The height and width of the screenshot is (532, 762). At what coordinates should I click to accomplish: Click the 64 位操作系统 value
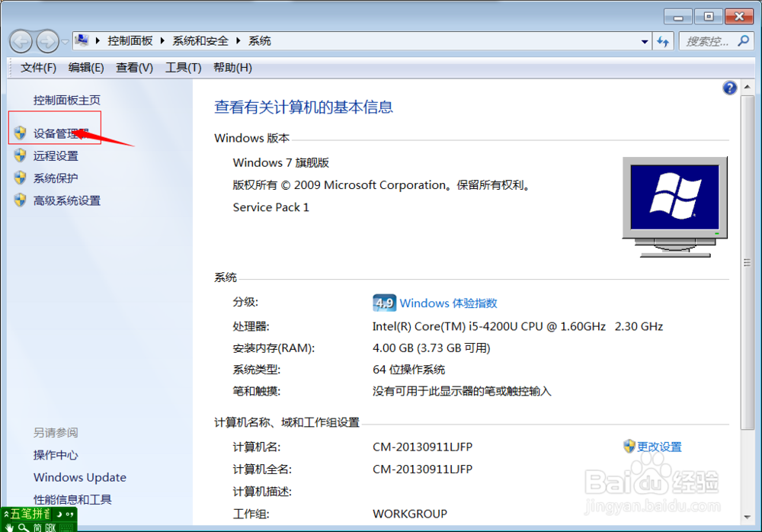(408, 370)
